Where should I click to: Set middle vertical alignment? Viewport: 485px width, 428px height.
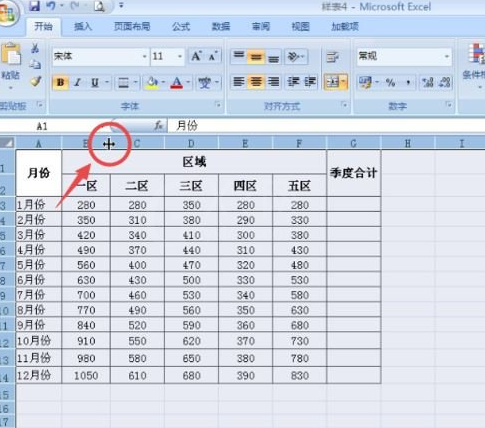click(256, 56)
